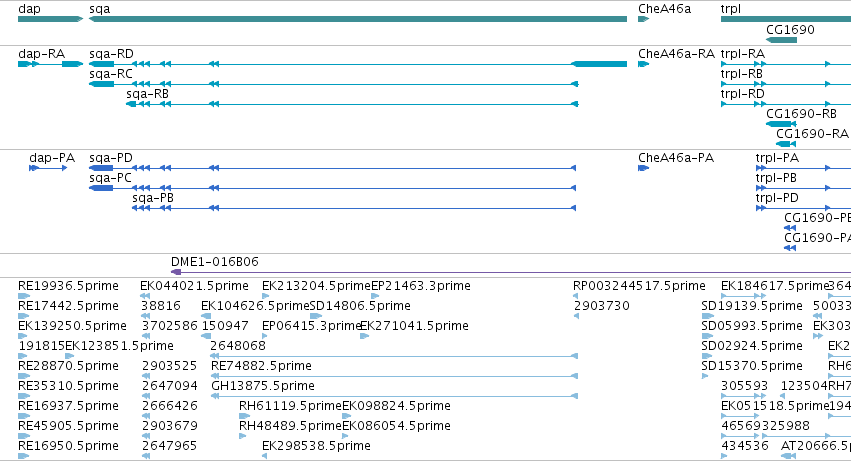Screen dimensions: 851x461
Task: Click the dap-RA transcript
Action: (x=50, y=64)
